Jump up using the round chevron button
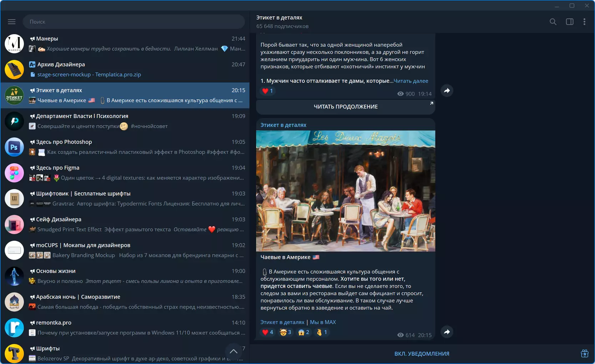 [x=233, y=351]
